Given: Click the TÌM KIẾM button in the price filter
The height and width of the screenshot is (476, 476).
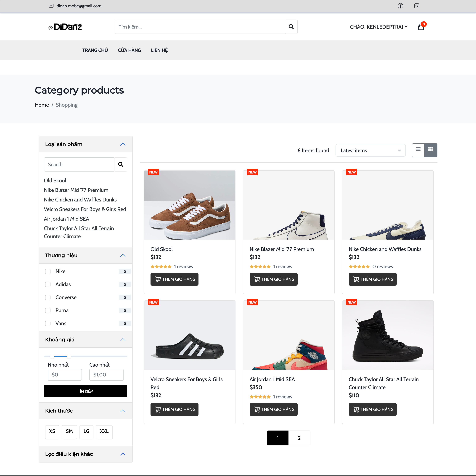Looking at the screenshot, I should [85, 391].
